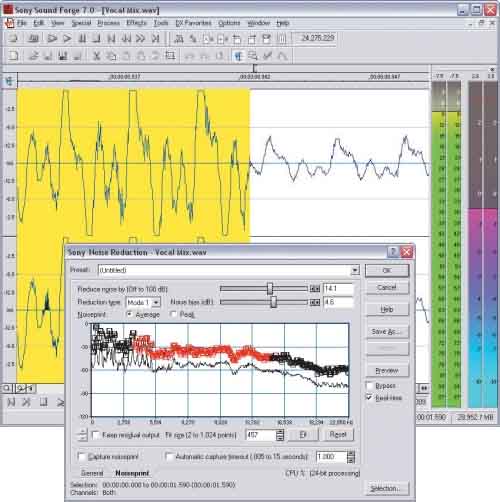500x502 pixels.
Task: Open the Tools menu
Action: (161, 23)
